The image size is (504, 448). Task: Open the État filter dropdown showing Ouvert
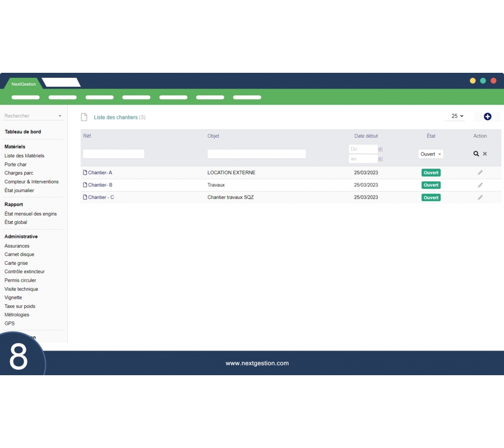pyautogui.click(x=431, y=154)
